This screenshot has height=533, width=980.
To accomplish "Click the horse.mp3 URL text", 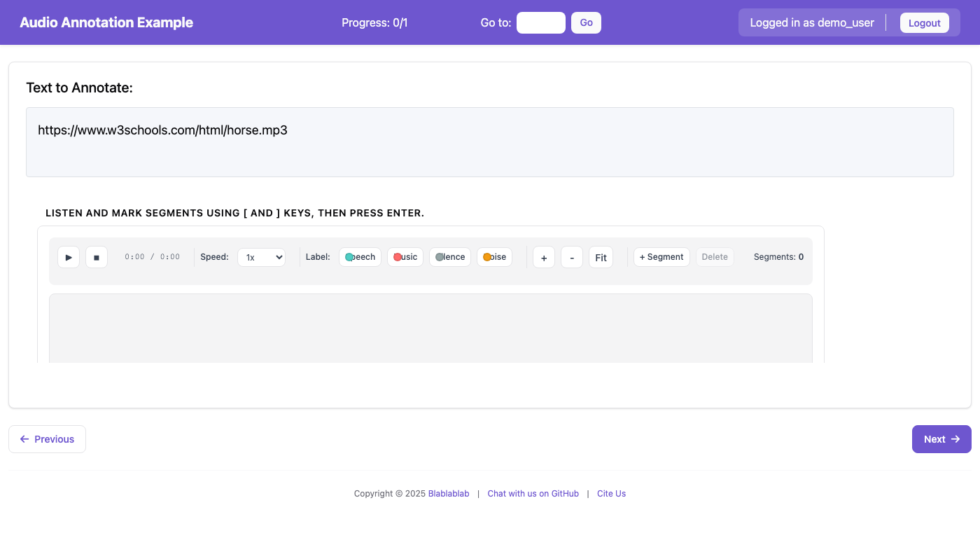I will tap(162, 130).
